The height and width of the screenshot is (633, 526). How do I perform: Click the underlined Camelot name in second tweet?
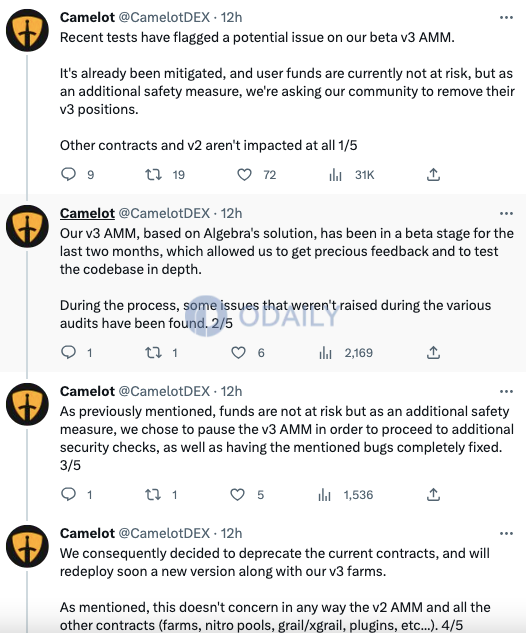87,213
